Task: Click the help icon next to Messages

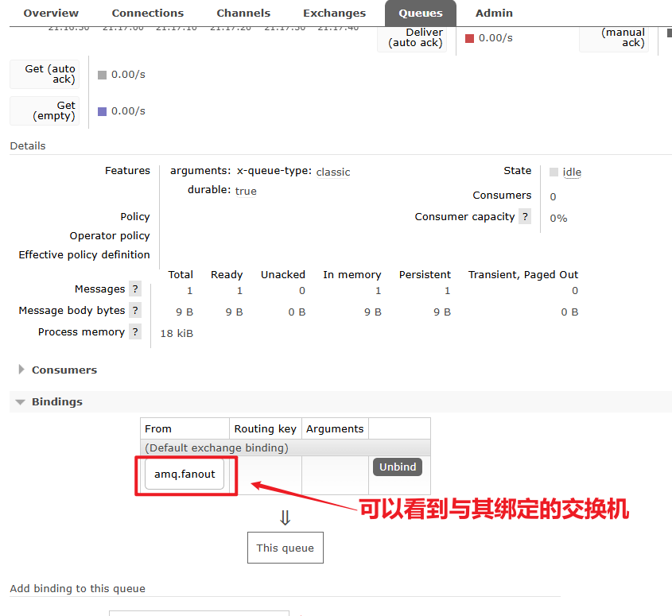Action: 135,289
